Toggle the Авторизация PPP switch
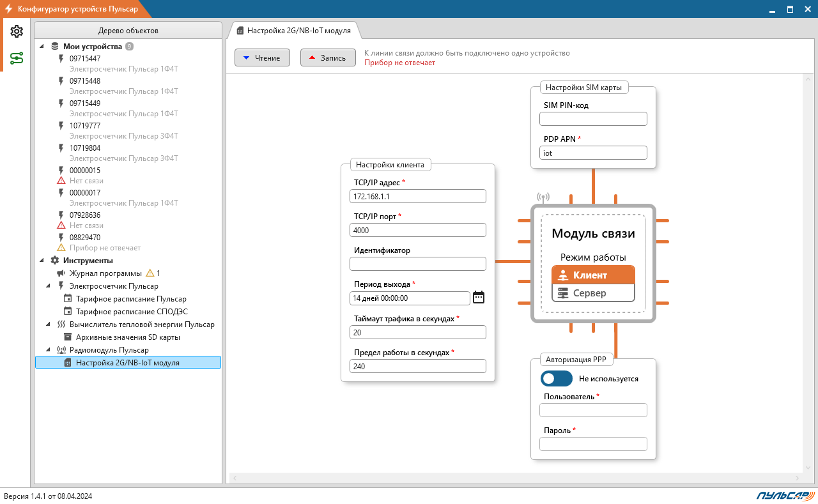 [557, 379]
